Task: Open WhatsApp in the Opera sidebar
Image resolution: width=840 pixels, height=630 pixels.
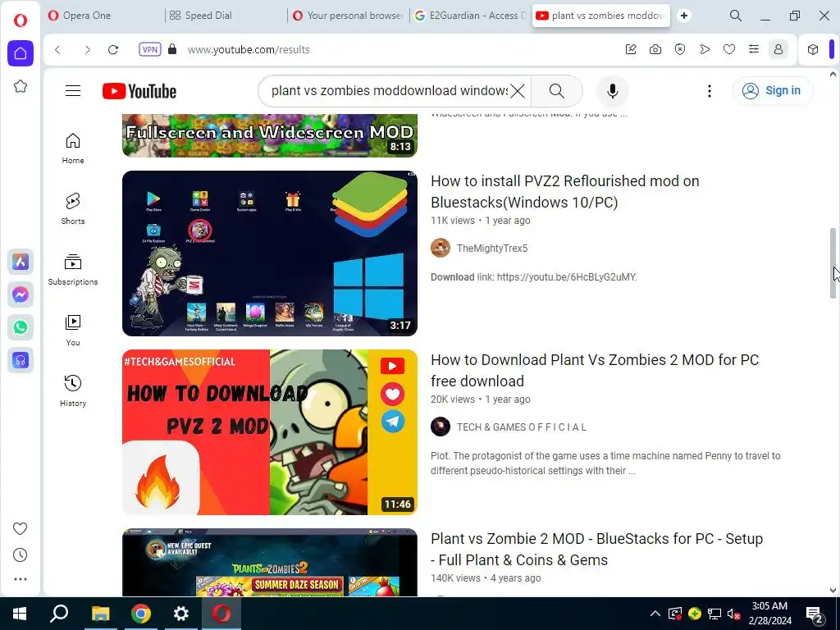Action: click(x=21, y=327)
